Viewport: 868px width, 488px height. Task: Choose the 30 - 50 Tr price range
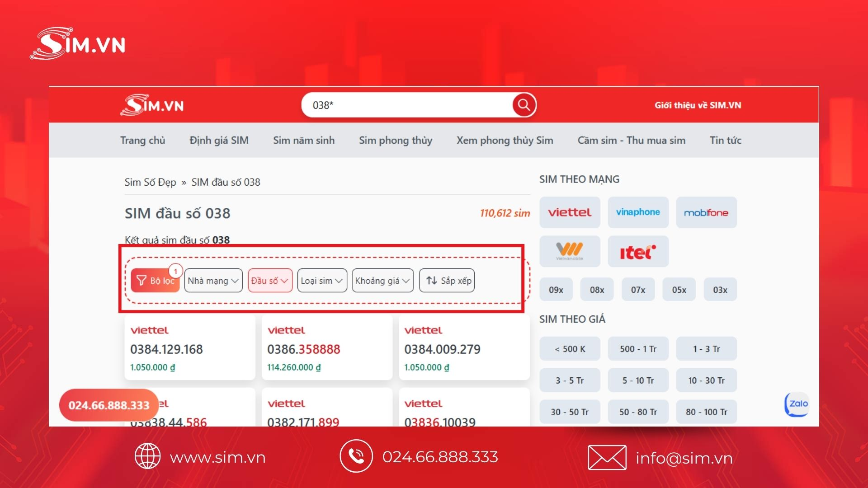[x=570, y=412]
